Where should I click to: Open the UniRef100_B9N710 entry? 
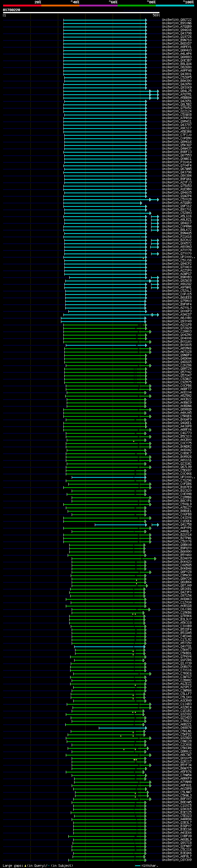coord(177,40)
